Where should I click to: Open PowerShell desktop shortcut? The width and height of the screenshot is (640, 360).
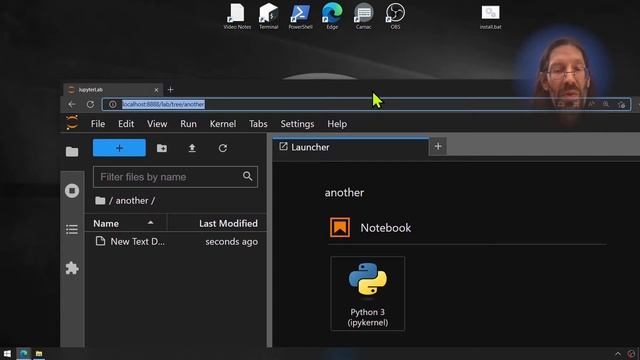click(x=300, y=16)
